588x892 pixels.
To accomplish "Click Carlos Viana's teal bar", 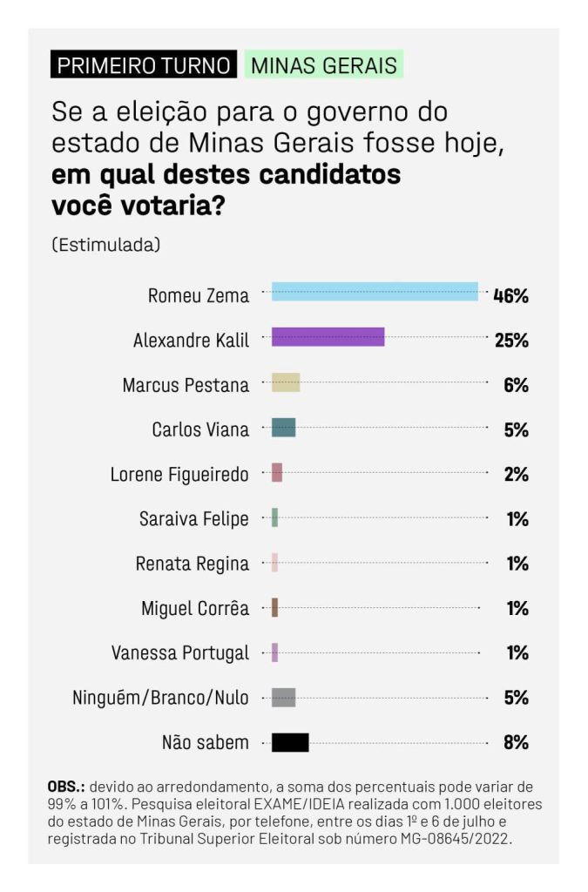I will point(283,427).
